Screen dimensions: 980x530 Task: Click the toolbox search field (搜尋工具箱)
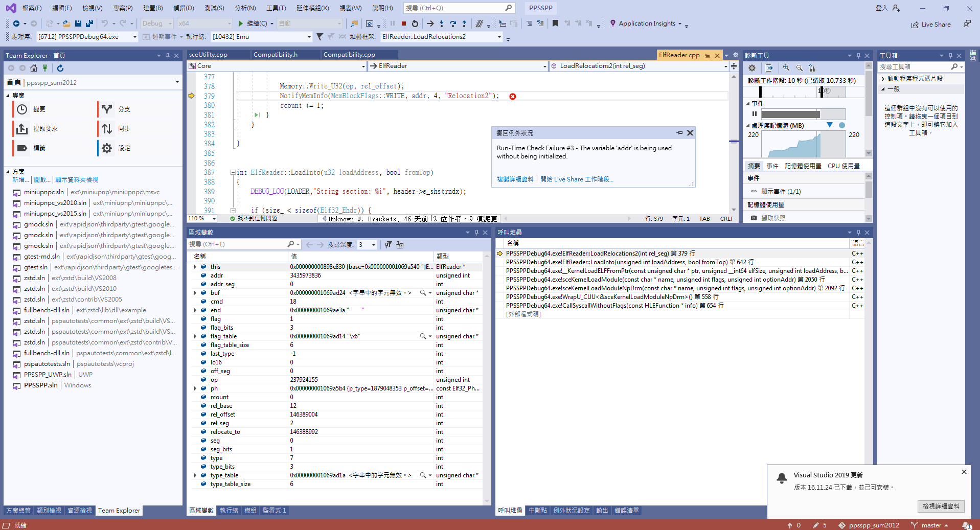pyautogui.click(x=921, y=67)
